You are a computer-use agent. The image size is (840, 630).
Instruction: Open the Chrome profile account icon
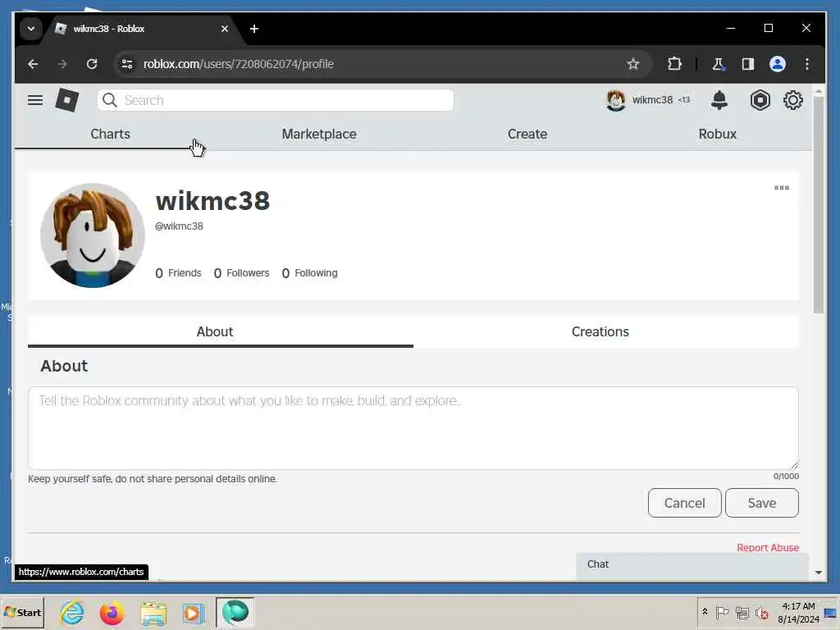pyautogui.click(x=778, y=64)
